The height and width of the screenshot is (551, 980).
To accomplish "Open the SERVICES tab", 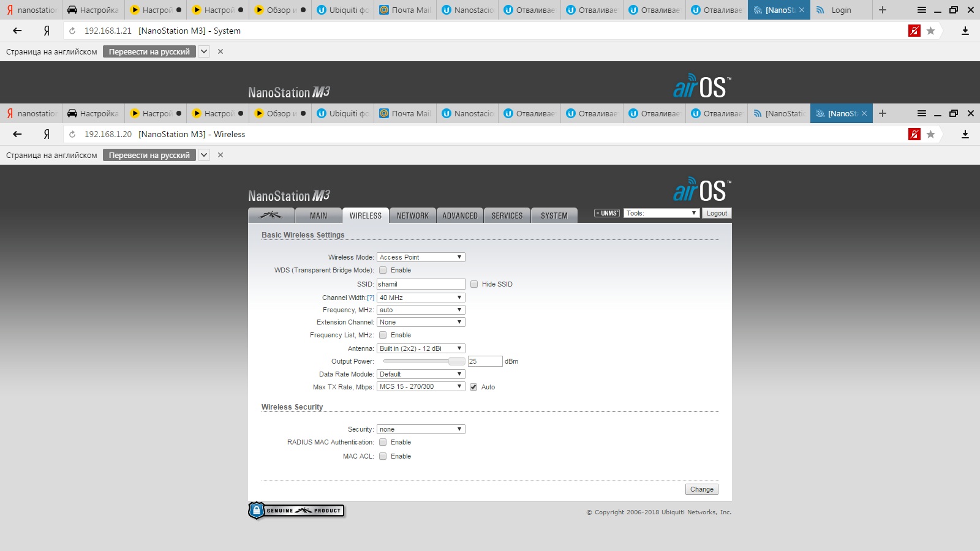I will [x=507, y=216].
